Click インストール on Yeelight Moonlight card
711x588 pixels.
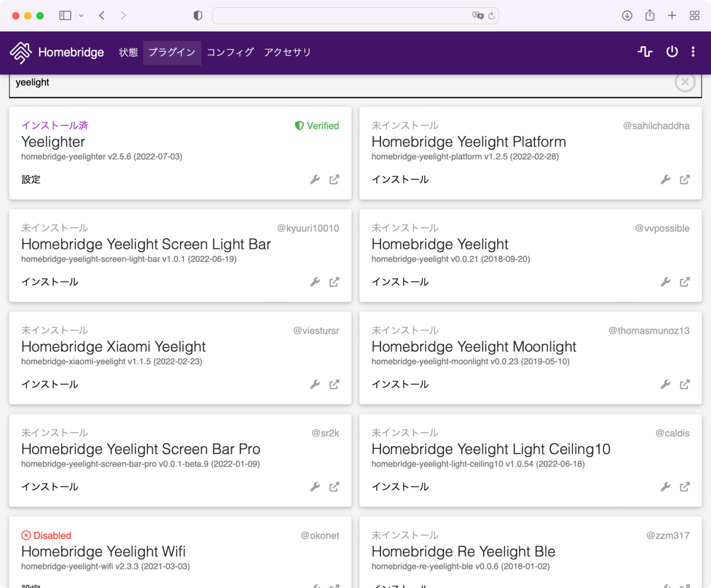[400, 384]
